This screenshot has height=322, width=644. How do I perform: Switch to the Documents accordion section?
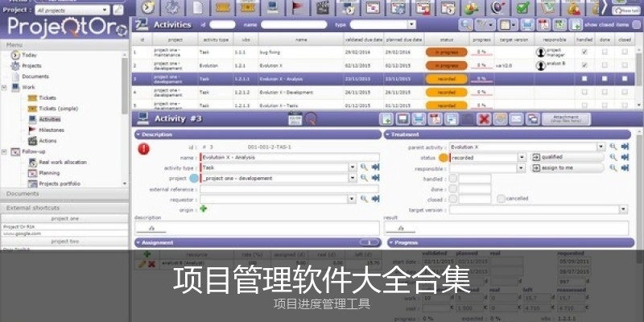(64, 194)
